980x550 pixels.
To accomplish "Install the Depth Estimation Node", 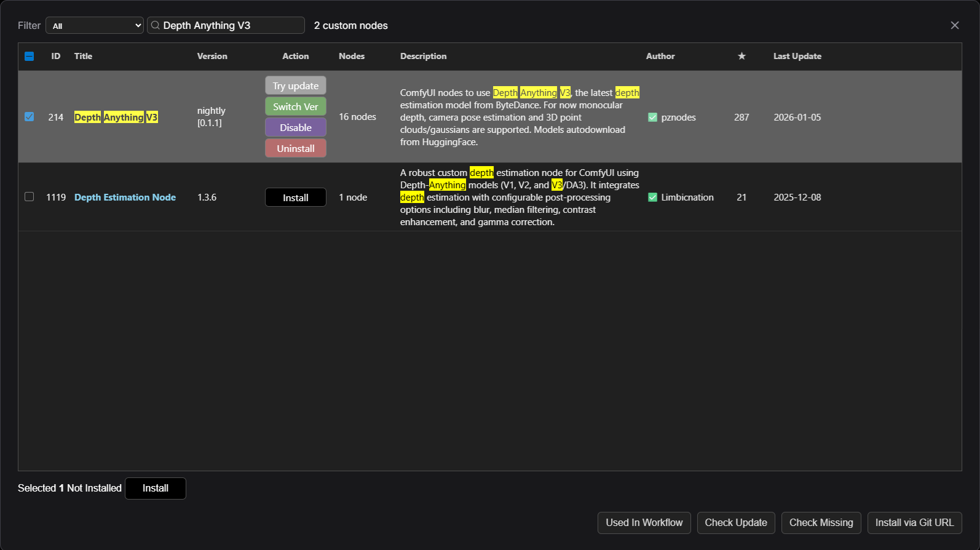I will click(296, 197).
